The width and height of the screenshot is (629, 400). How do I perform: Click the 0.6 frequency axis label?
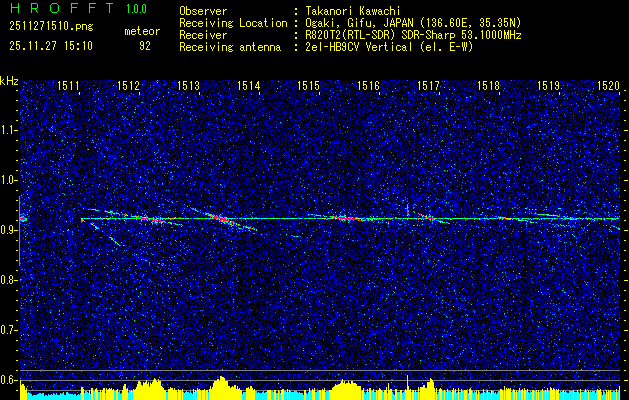click(9, 380)
